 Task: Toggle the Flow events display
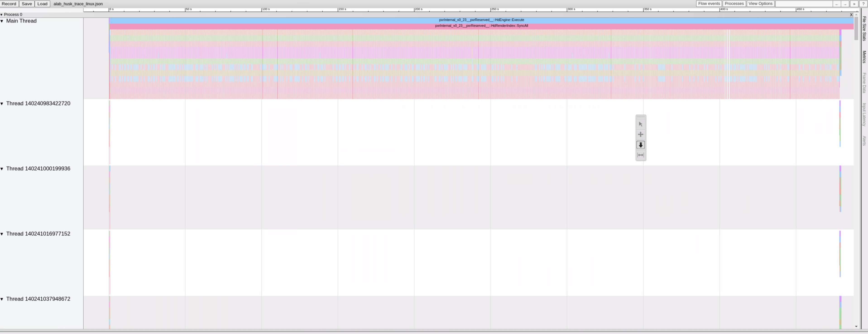coord(709,4)
